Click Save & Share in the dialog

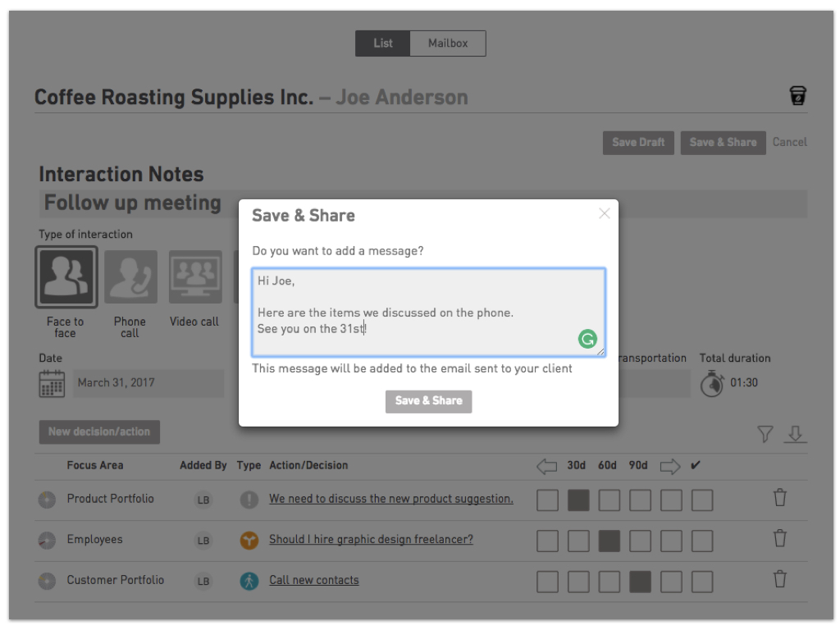point(428,401)
